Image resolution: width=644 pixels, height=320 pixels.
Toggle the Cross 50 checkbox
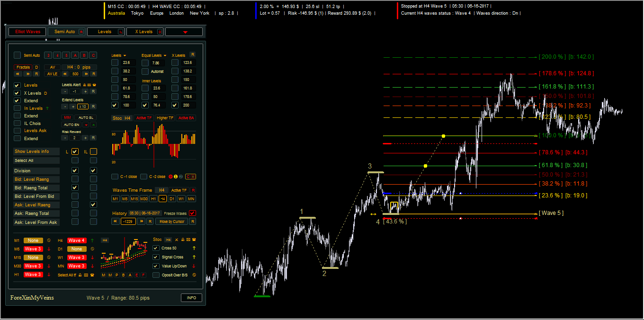point(156,248)
